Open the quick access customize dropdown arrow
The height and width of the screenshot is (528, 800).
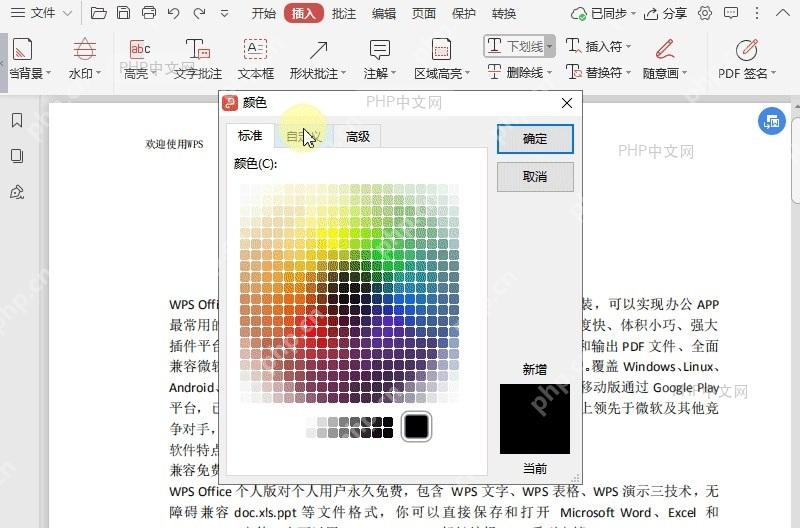(224, 14)
